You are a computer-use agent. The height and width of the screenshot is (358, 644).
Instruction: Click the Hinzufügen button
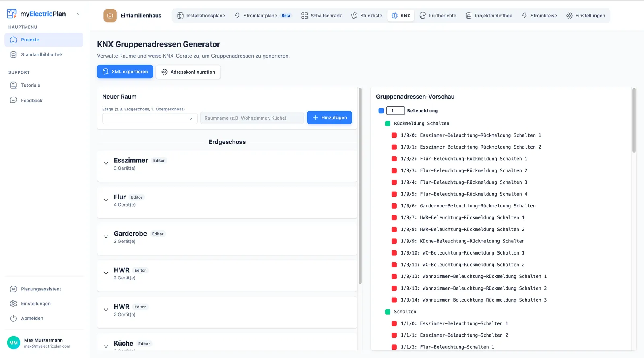[329, 118]
